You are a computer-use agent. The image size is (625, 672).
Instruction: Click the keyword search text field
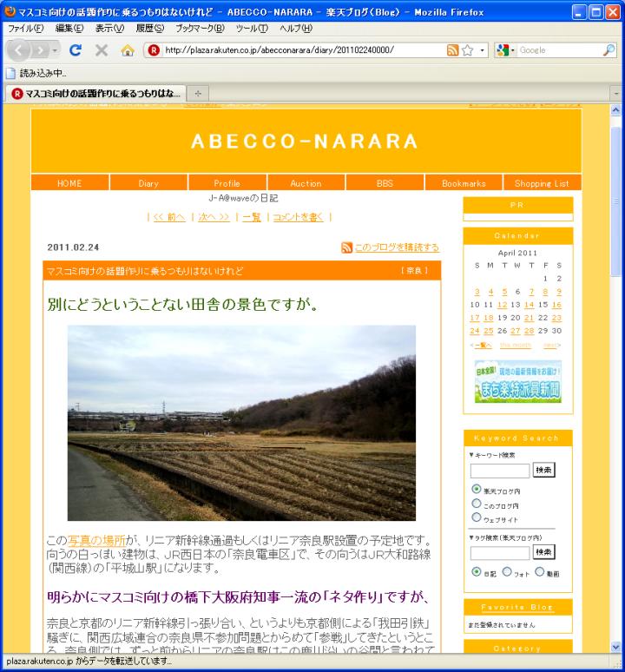[499, 471]
